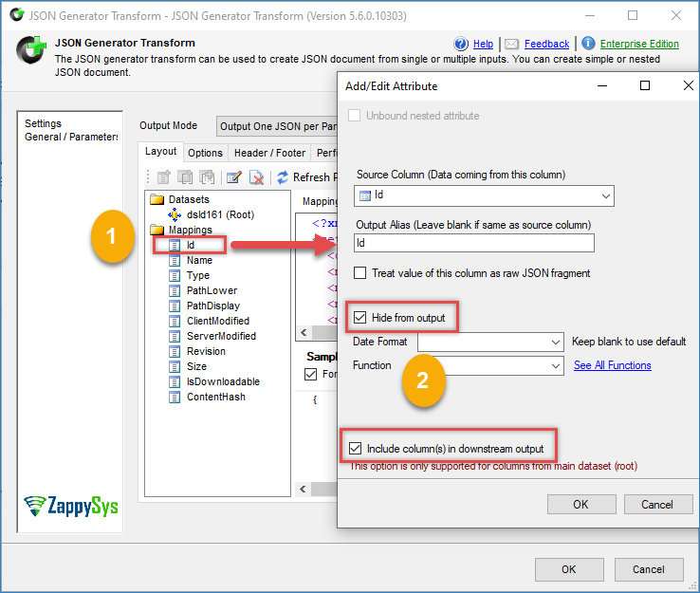Click the blue Help question mark icon

461,44
